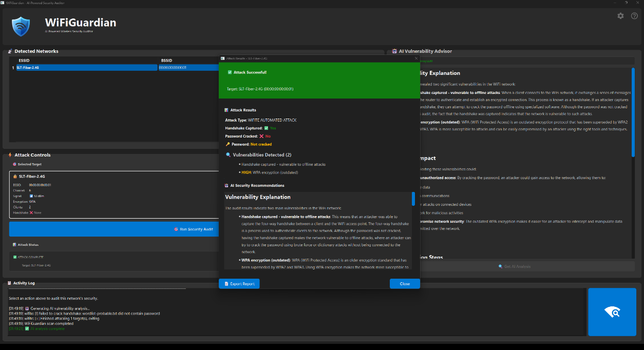This screenshot has width=644, height=350.
Task: Click the Activity Log panel icon
Action: [x=10, y=283]
